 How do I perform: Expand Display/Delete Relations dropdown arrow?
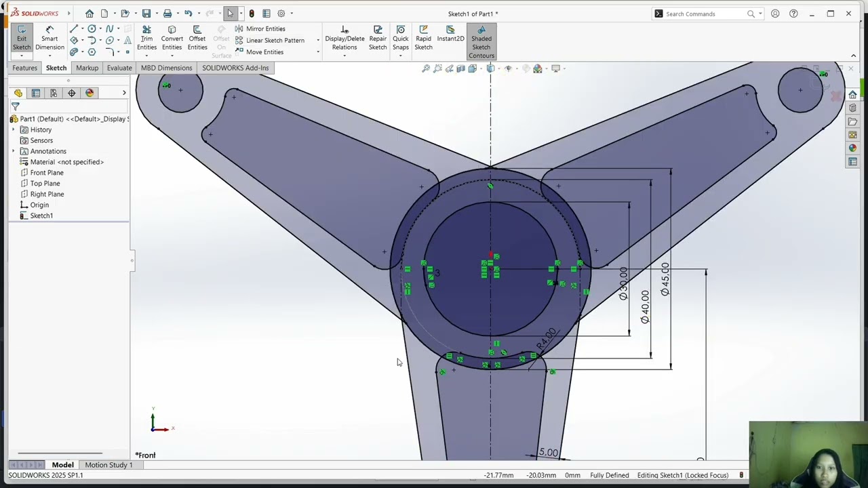pos(344,56)
